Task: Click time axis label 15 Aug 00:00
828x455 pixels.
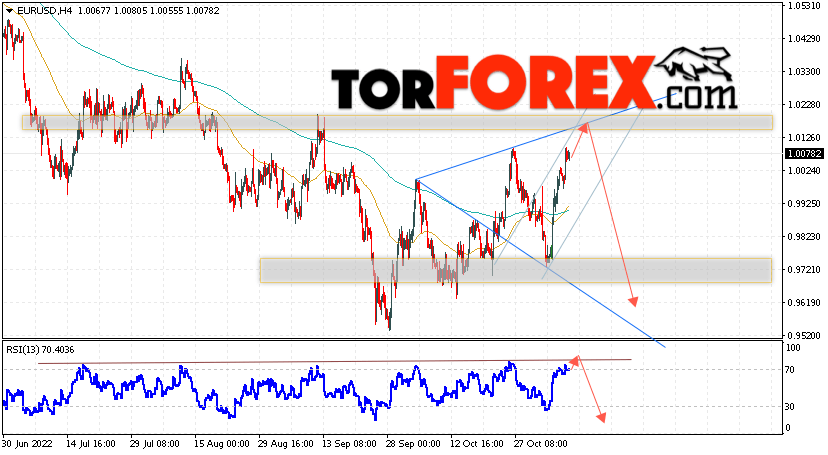Action: point(221,443)
